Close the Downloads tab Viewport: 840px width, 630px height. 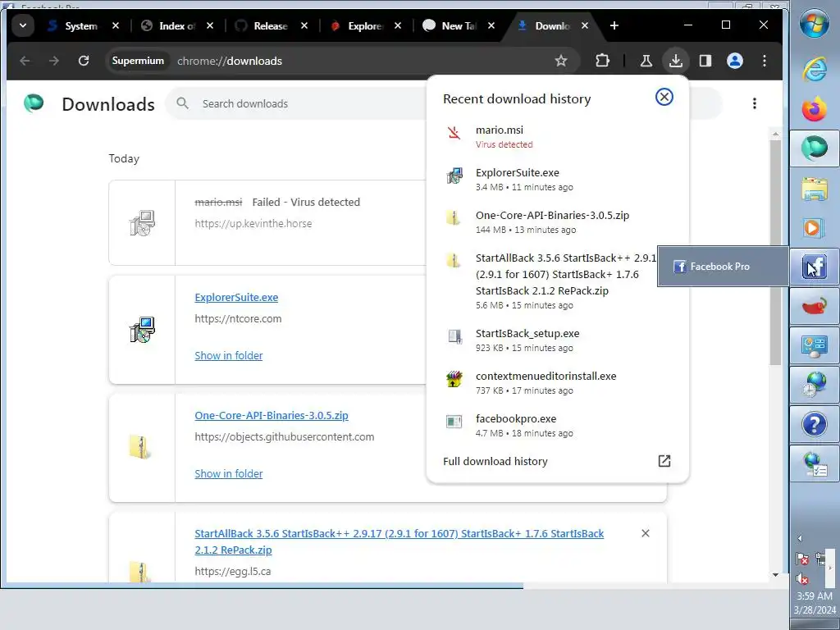tap(585, 25)
